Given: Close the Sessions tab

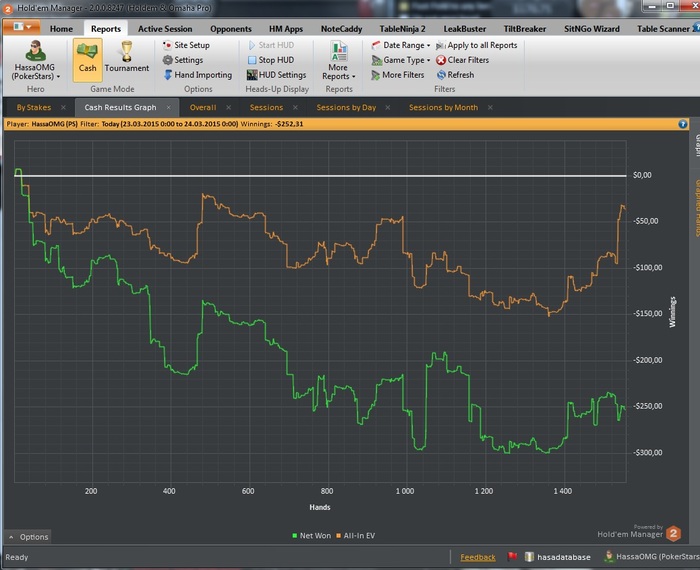Looking at the screenshot, I should (x=296, y=108).
